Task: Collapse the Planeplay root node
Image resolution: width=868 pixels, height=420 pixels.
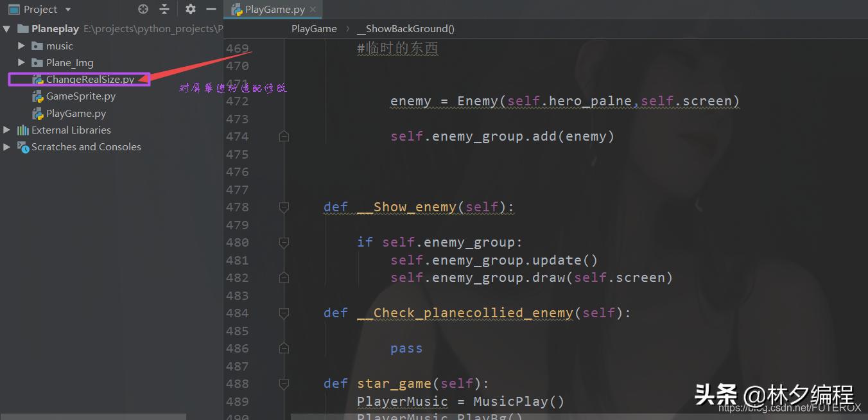Action: pyautogui.click(x=6, y=28)
